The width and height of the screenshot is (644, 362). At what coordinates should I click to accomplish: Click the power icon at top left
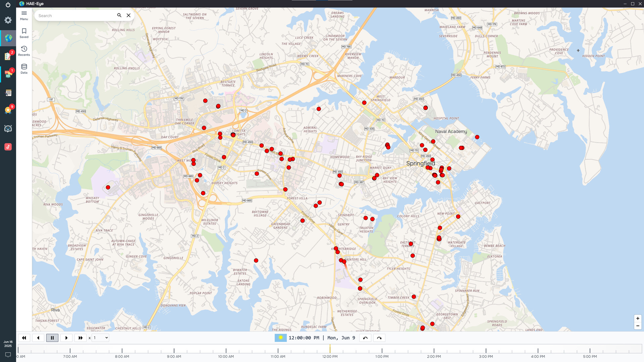[x=8, y=5]
